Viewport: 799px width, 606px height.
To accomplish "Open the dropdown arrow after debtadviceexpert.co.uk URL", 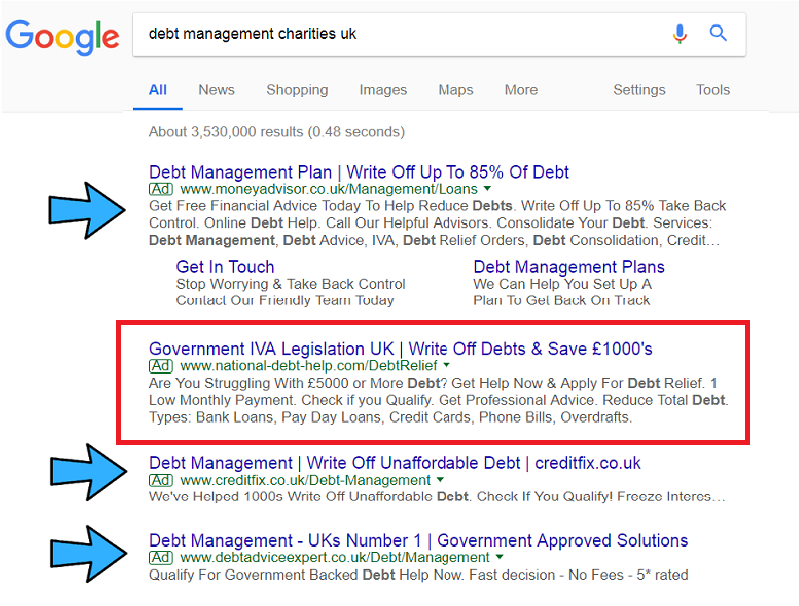I will click(x=499, y=557).
